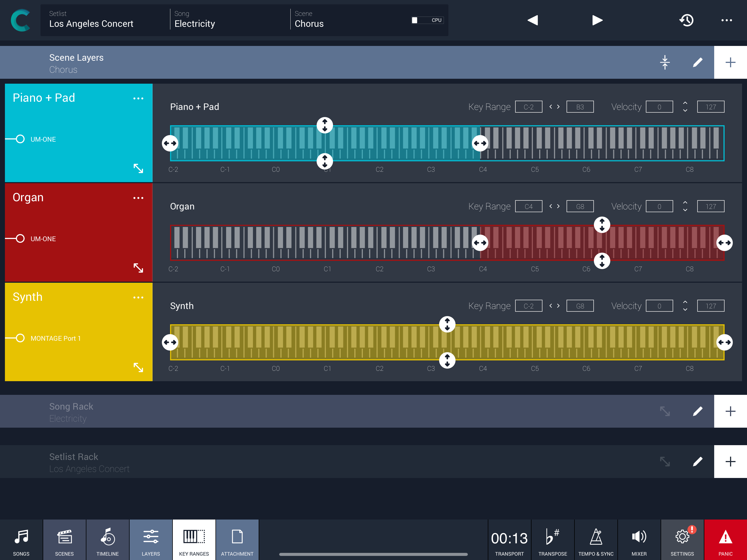Click Synth right key range handle

coord(724,342)
